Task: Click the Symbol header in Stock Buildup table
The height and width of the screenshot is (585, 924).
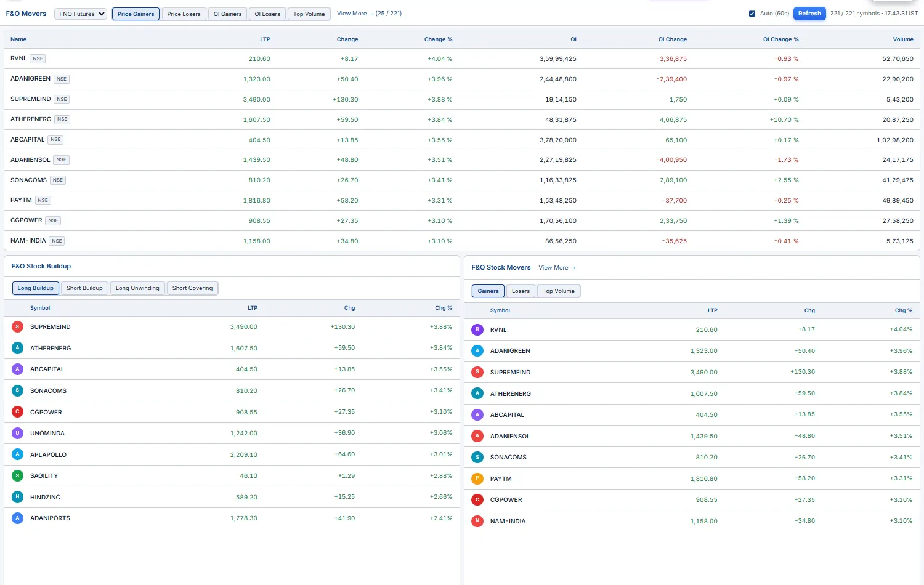Action: click(40, 308)
